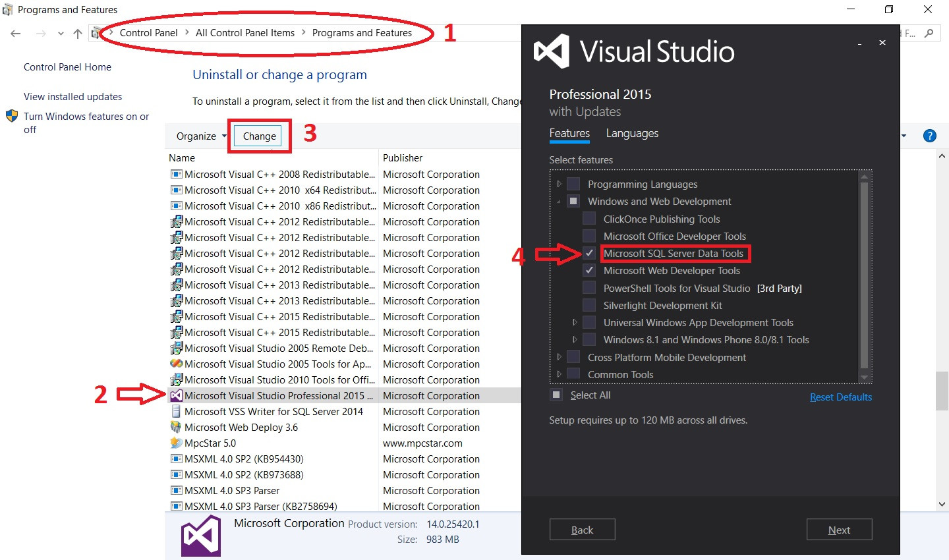
Task: Click the program list scrollbar thumb
Action: (942, 391)
